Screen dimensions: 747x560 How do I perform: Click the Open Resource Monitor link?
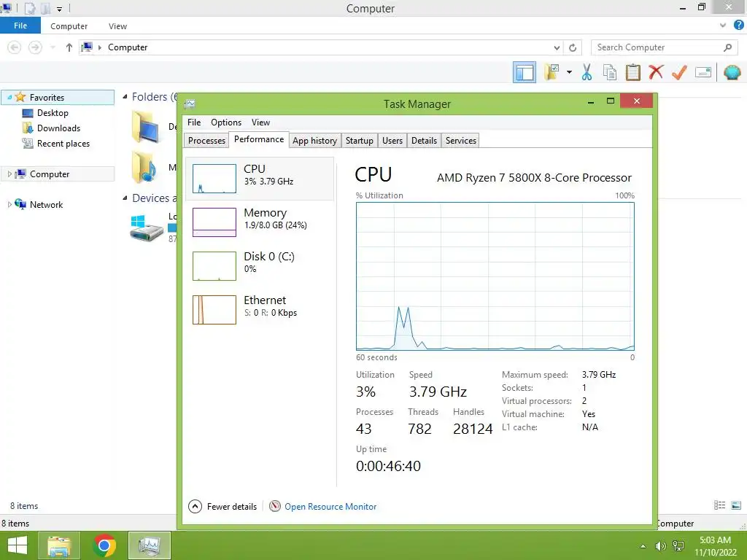click(330, 507)
